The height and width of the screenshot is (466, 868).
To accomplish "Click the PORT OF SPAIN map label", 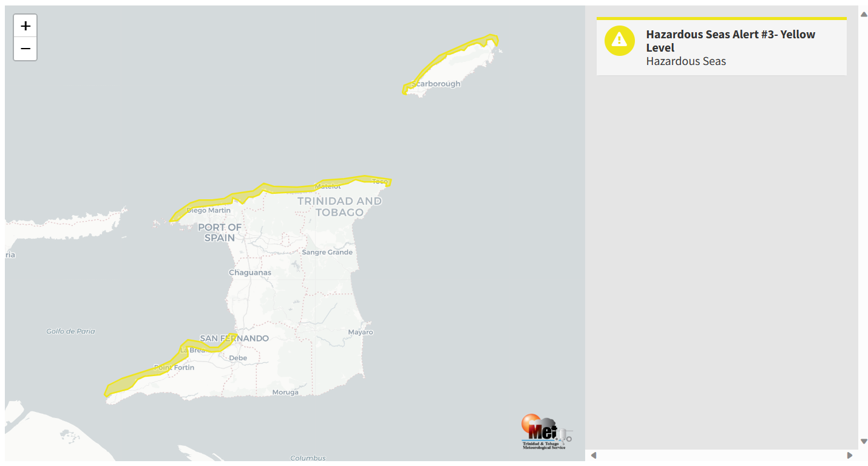I will [220, 232].
